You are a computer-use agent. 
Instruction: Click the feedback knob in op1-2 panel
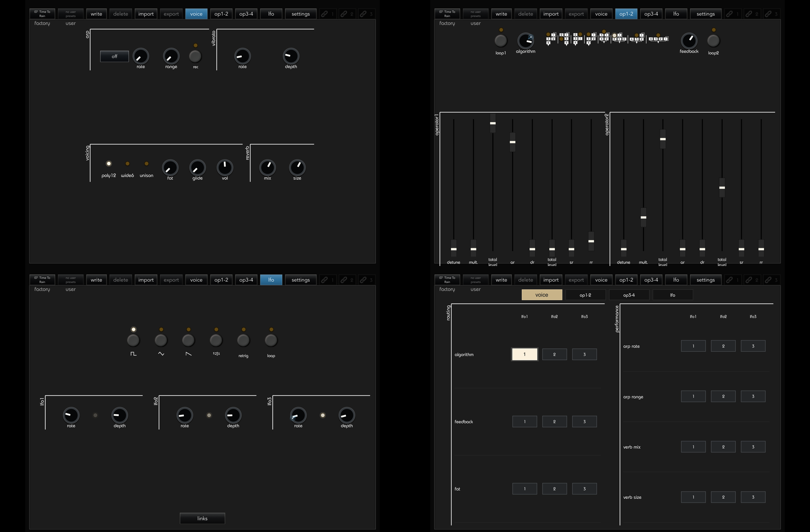pos(689,40)
